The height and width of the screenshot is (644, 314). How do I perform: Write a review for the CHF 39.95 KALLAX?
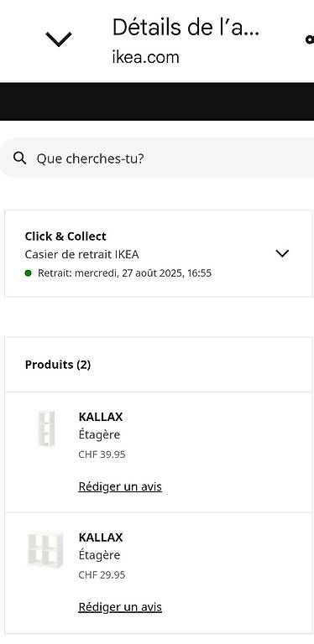(120, 486)
